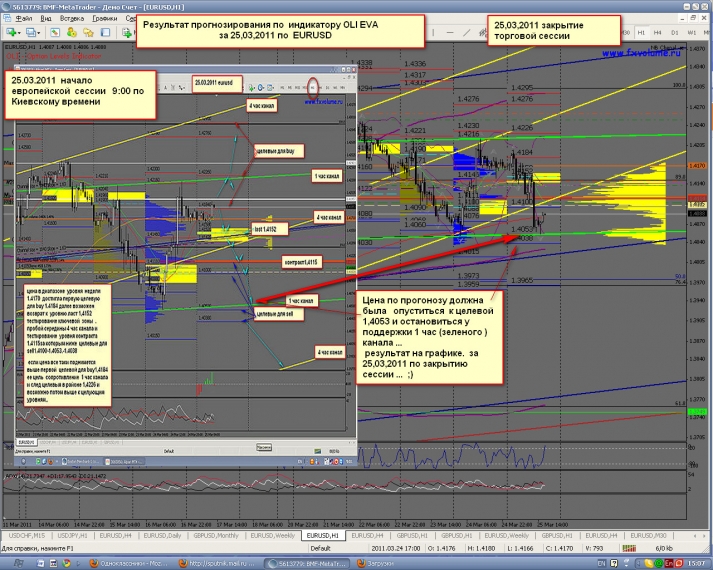Click the 2011.03.24 17:00 status bar field
This screenshot has height=570, width=713.
[x=396, y=548]
